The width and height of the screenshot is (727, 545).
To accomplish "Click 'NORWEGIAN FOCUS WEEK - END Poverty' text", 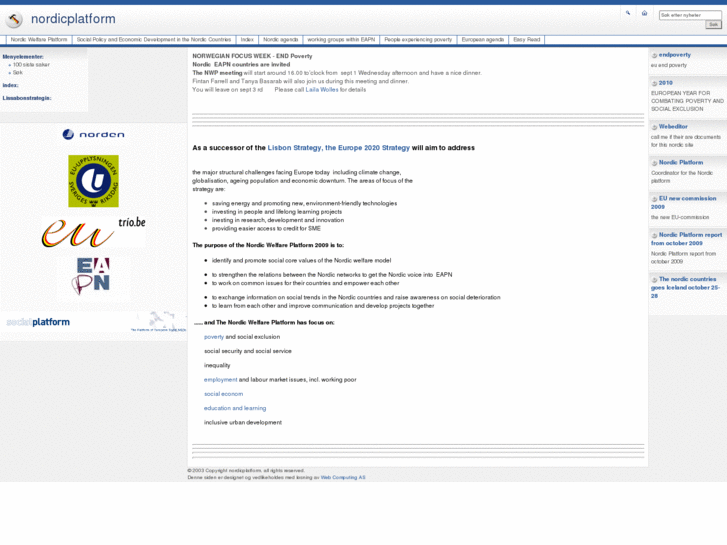I will (252, 57).
